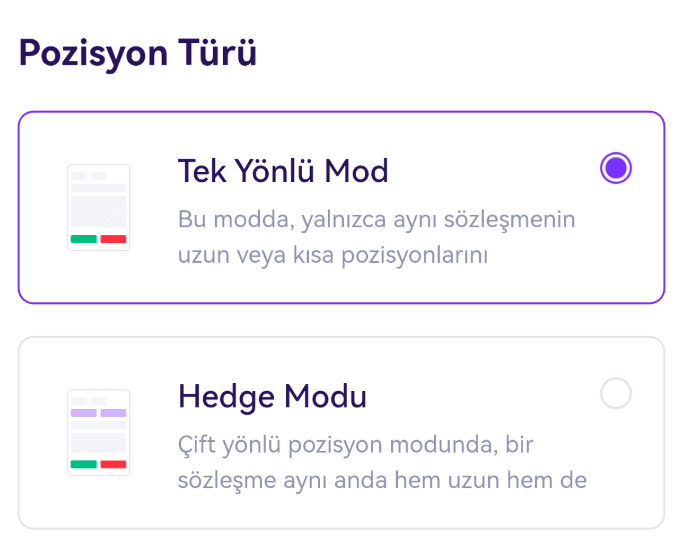Click the Hedge Modu title

pyautogui.click(x=272, y=397)
